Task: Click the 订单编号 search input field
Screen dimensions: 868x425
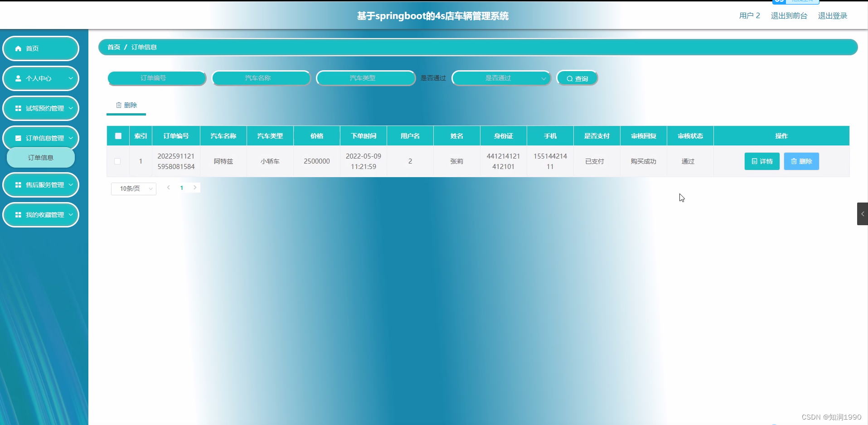Action: point(157,78)
